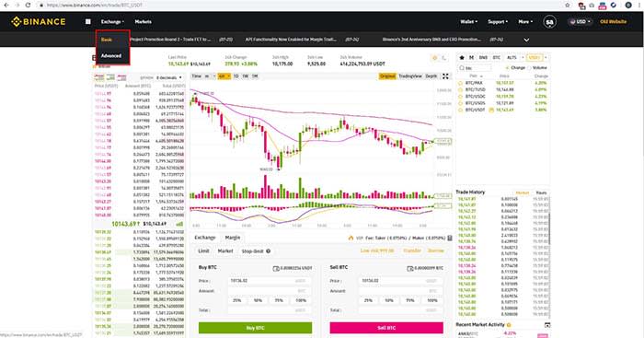This screenshot has height=338, width=644.
Task: Click the search icon in pair search
Action: tap(462, 68)
